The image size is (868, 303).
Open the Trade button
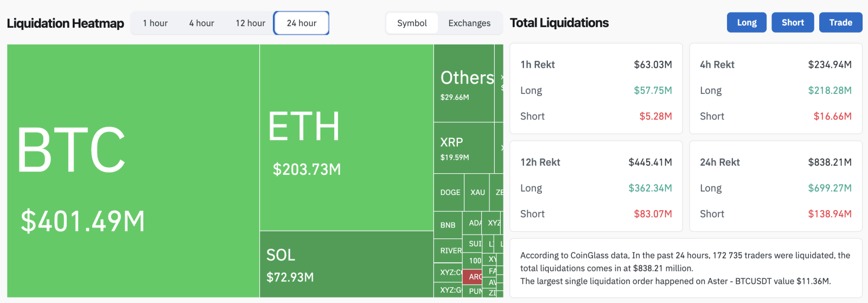tap(840, 23)
